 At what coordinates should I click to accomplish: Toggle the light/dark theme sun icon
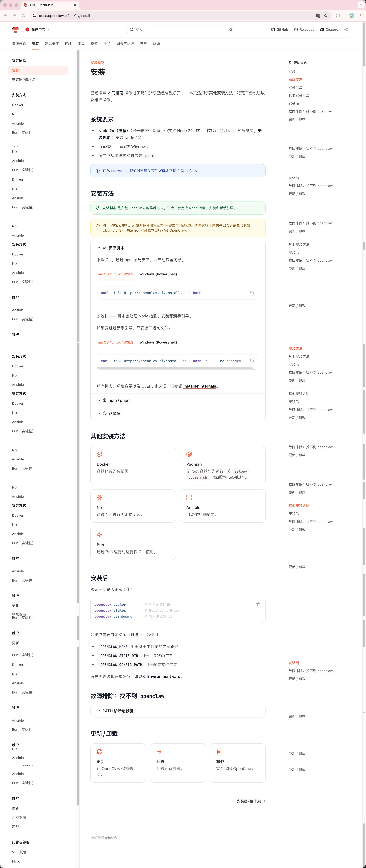[346, 30]
